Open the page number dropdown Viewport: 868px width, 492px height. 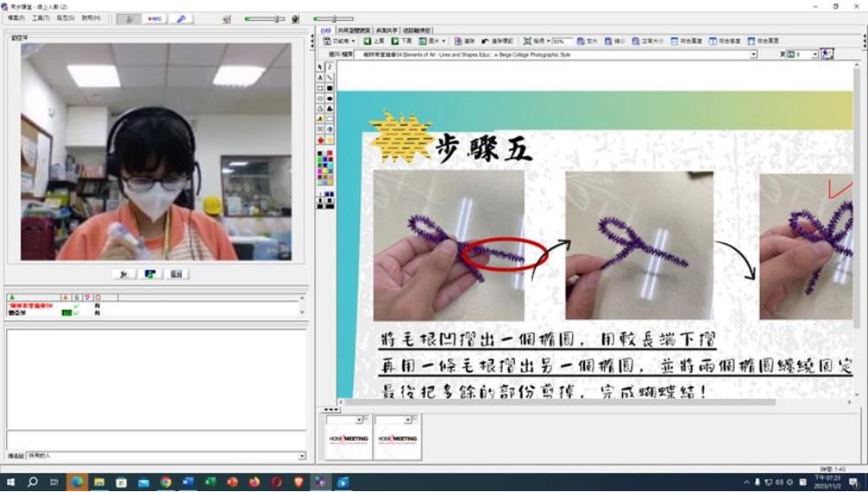[x=813, y=54]
